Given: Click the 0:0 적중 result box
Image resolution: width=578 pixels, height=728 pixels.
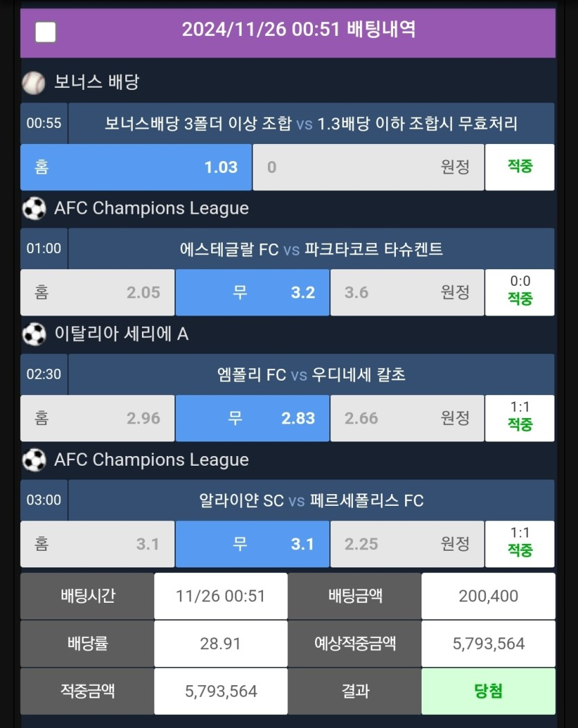Looking at the screenshot, I should 520,293.
